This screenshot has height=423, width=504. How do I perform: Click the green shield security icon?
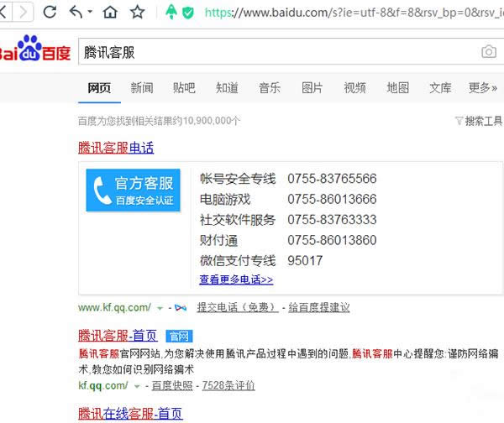point(188,12)
